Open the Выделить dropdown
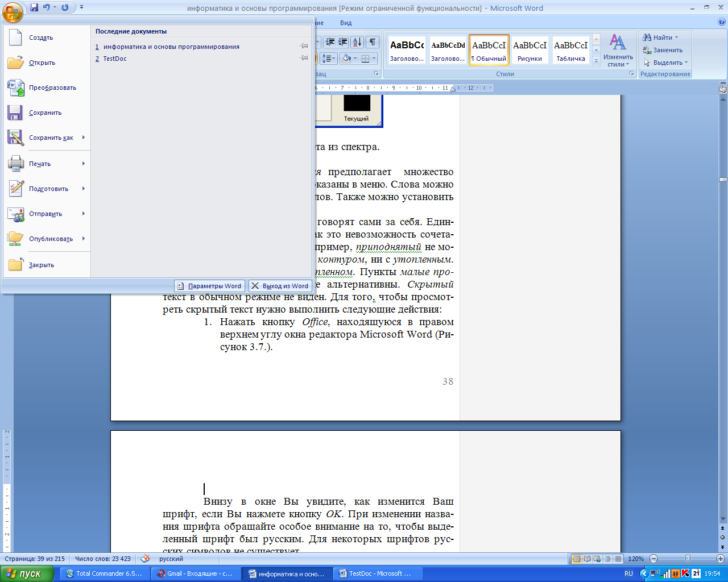 coord(665,63)
